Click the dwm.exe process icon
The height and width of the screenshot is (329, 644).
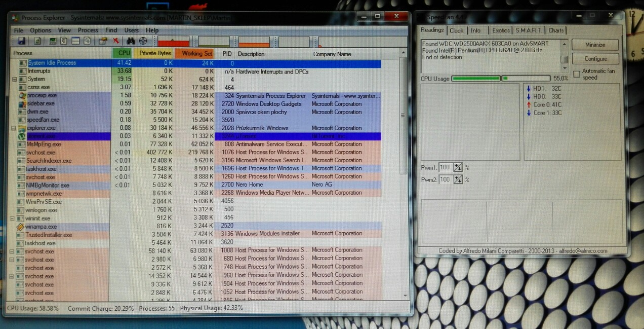pyautogui.click(x=22, y=112)
